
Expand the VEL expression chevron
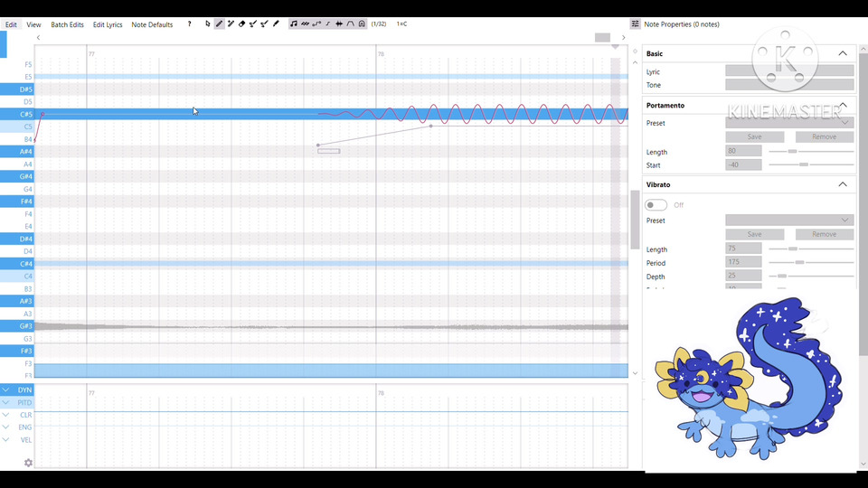(5, 439)
